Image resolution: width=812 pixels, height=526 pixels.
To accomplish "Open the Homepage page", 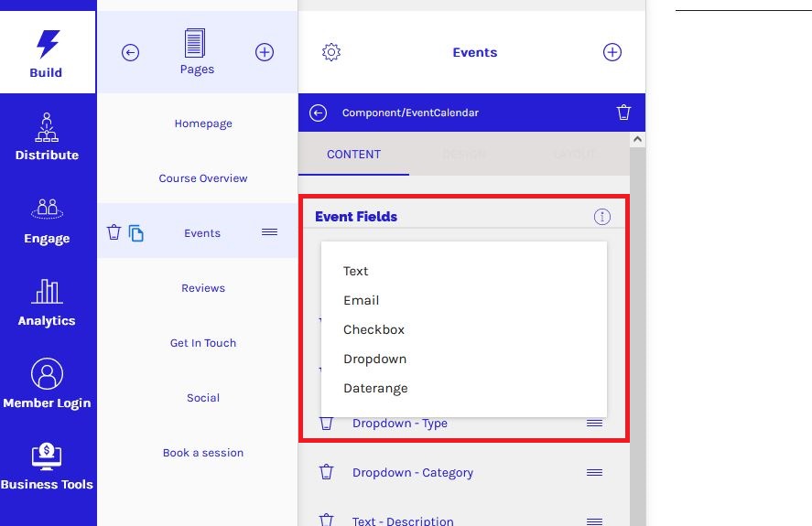I will (x=203, y=123).
